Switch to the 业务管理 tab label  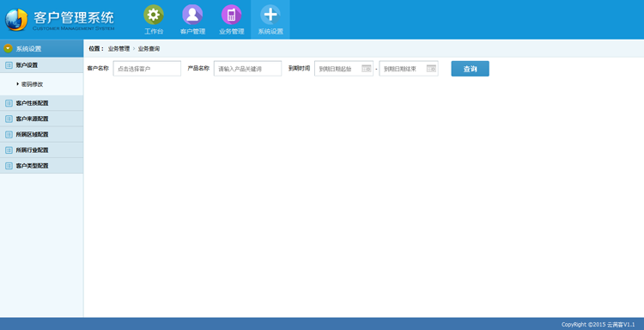(232, 31)
